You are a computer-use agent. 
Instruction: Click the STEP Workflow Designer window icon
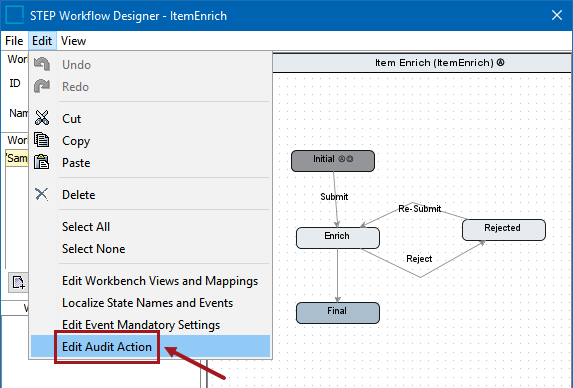(x=15, y=15)
